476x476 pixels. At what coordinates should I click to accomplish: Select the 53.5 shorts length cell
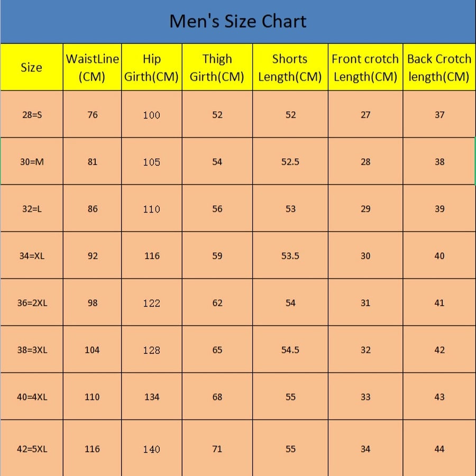290,256
